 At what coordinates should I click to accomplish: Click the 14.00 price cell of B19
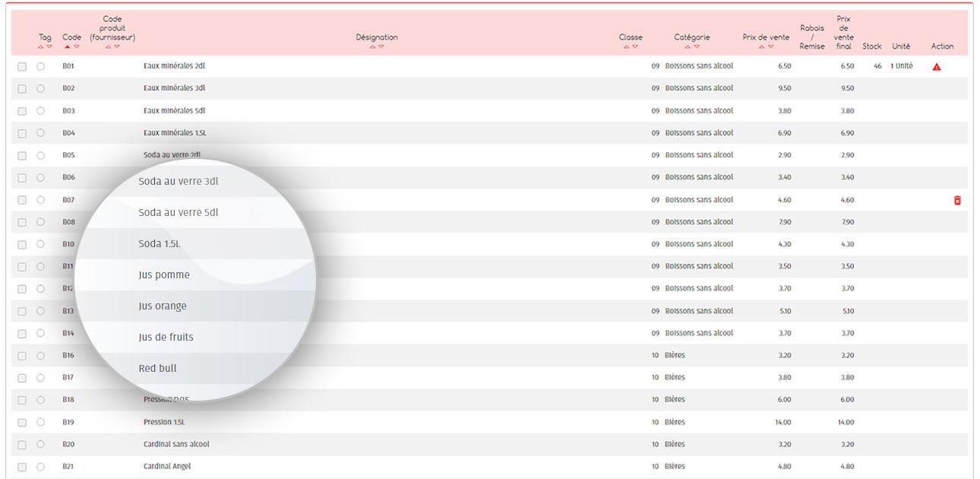point(782,422)
